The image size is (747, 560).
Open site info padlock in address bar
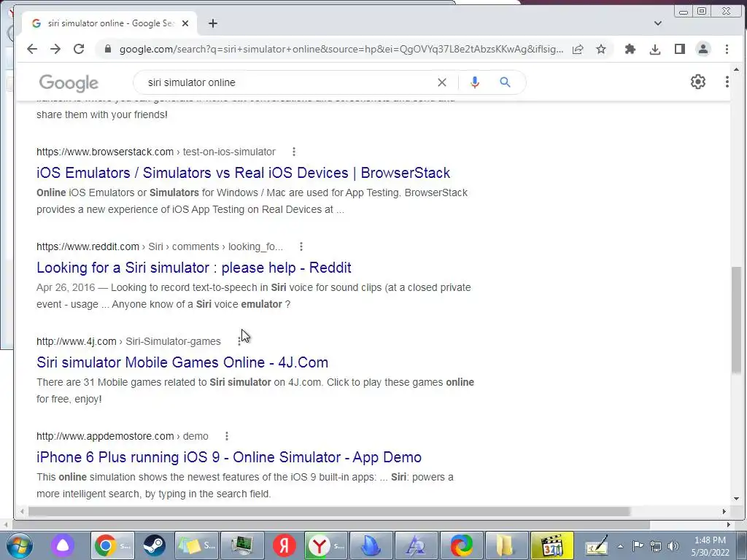108,49
